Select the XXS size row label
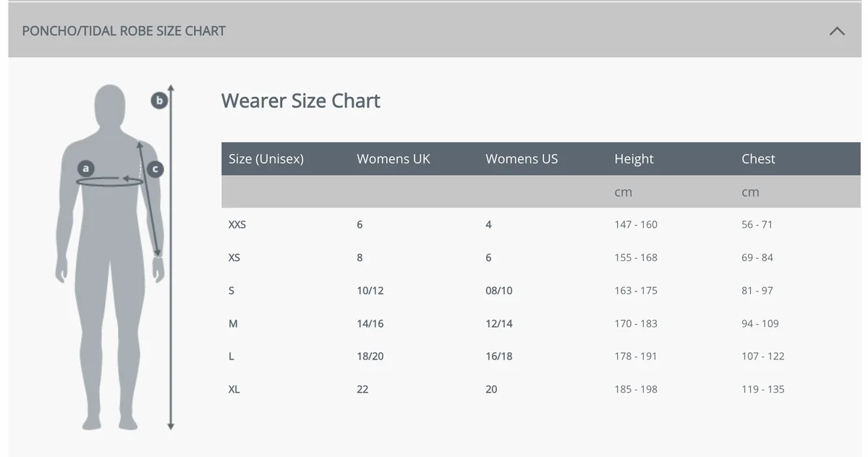Image resolution: width=868 pixels, height=457 pixels. click(x=237, y=225)
